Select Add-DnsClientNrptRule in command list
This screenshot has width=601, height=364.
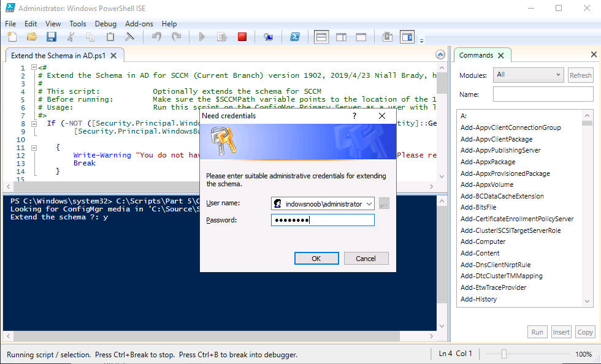pyautogui.click(x=496, y=265)
